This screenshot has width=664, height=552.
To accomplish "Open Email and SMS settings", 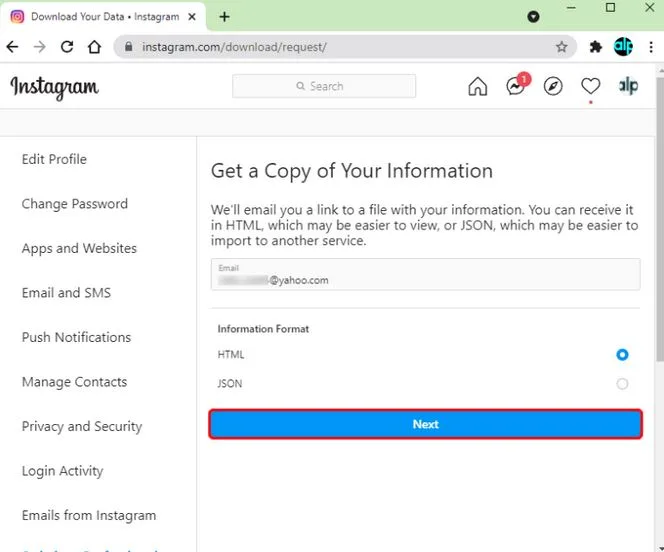I will [x=66, y=293].
